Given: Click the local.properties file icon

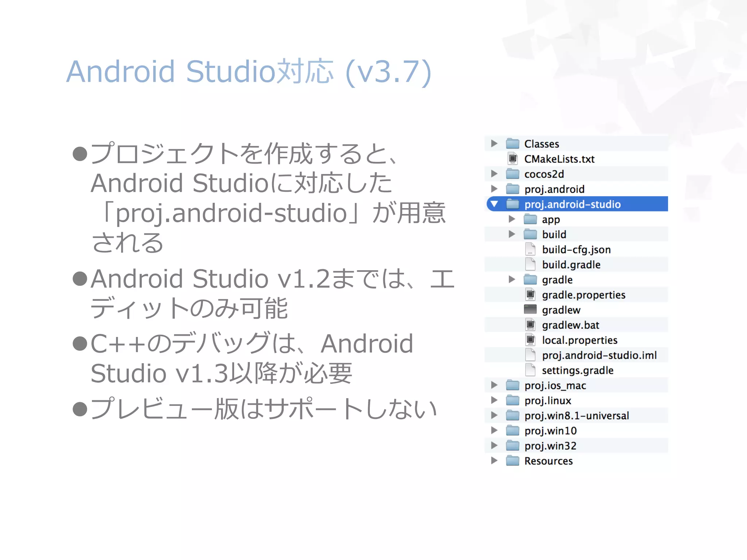Looking at the screenshot, I should tap(530, 340).
